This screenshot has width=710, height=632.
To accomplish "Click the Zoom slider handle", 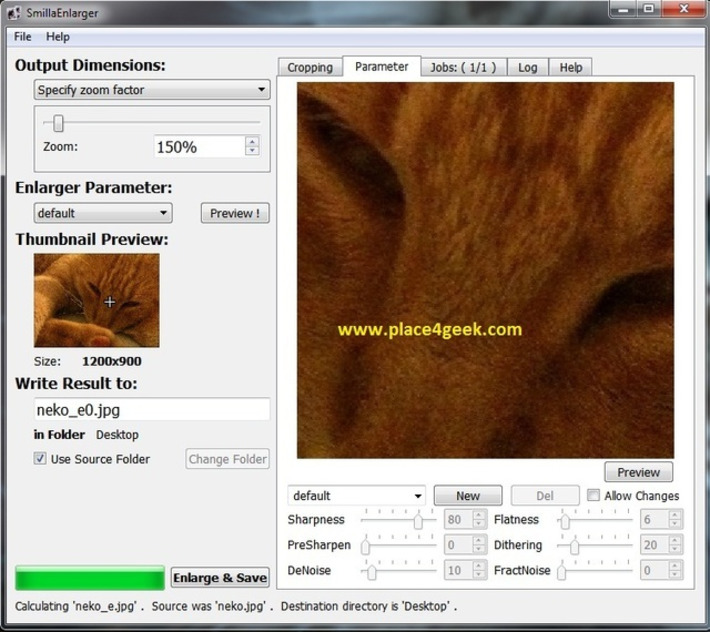I will (x=58, y=123).
